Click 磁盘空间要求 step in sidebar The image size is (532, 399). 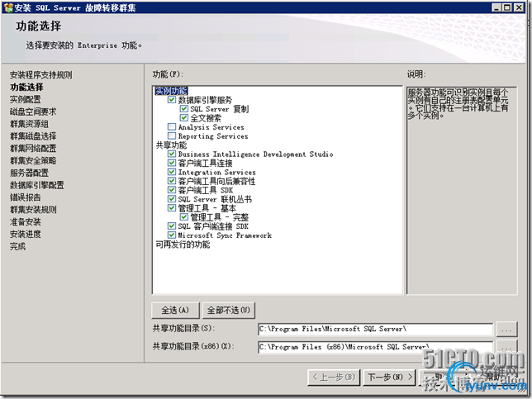(x=33, y=112)
